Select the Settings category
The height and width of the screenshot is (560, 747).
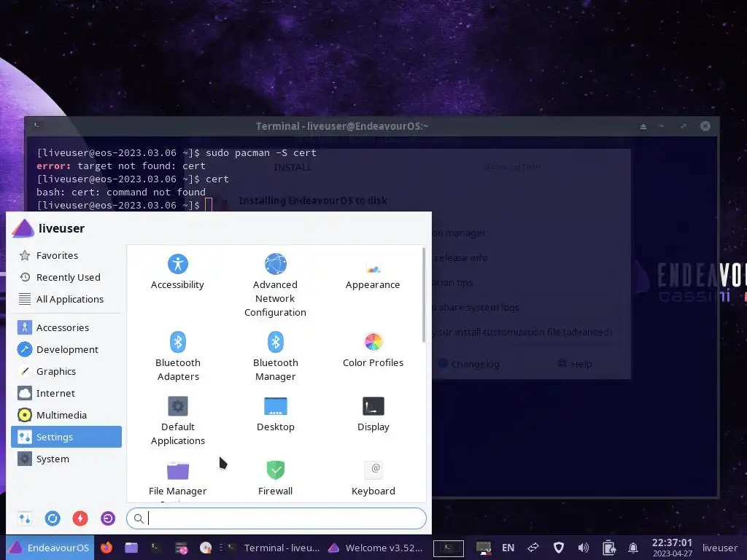(66, 437)
